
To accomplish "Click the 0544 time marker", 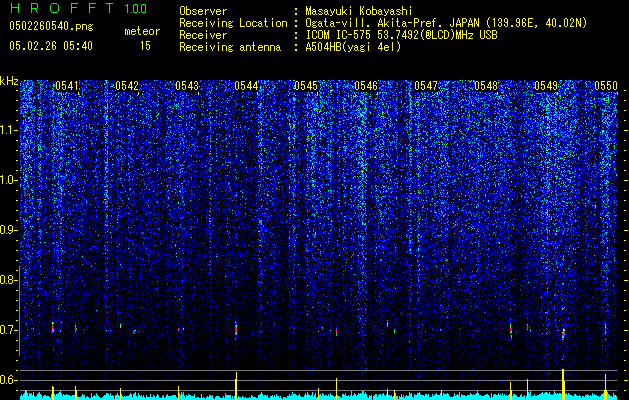I will (246, 86).
